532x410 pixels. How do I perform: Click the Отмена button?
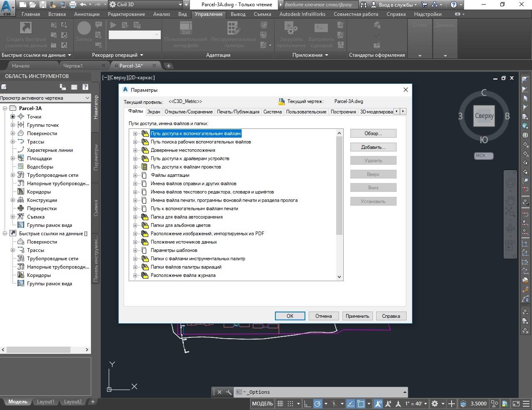point(324,316)
